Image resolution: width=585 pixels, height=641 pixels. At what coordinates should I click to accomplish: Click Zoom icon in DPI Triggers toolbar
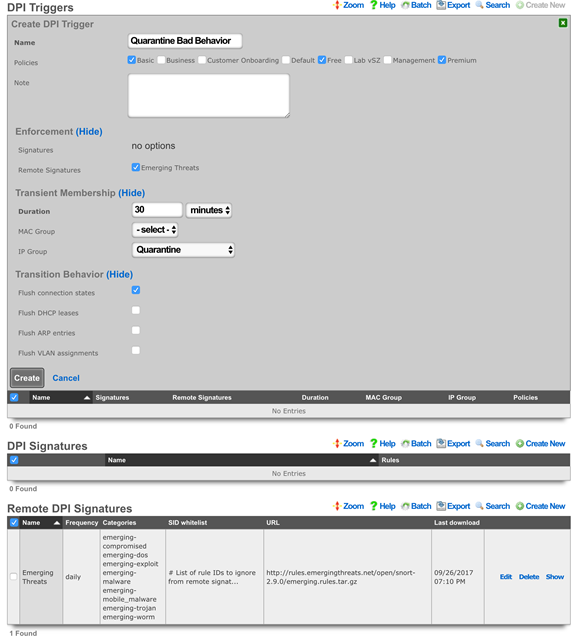coord(337,5)
